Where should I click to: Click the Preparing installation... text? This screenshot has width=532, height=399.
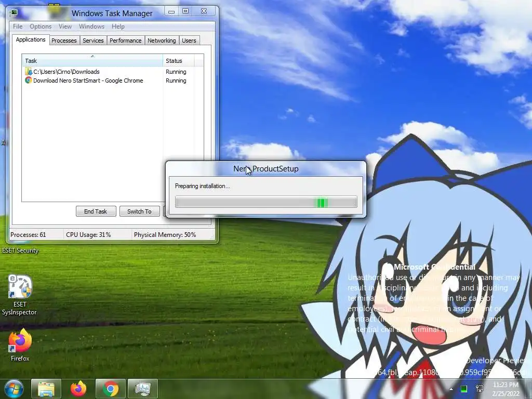(x=202, y=186)
